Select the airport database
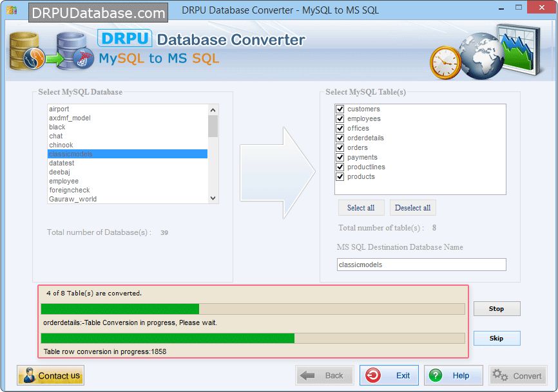 [128, 109]
